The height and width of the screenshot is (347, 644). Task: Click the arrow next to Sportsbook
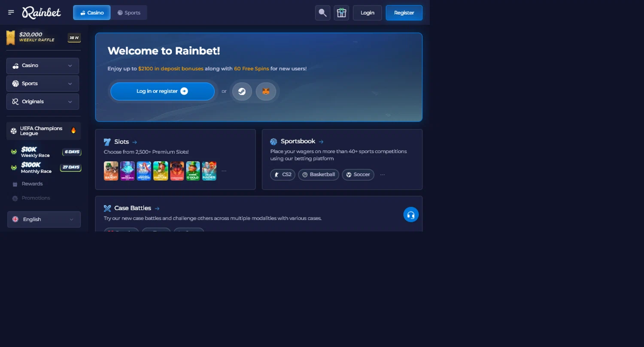coord(321,142)
